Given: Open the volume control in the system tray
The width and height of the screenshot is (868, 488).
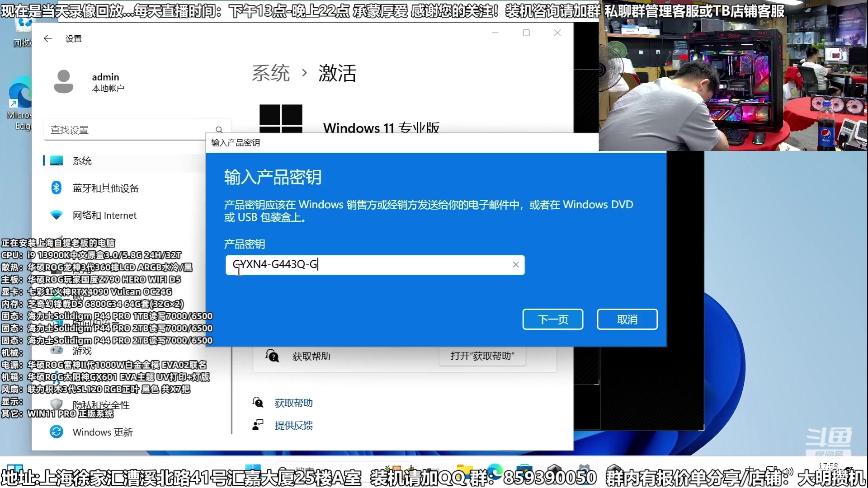Looking at the screenshot, I should (787, 472).
